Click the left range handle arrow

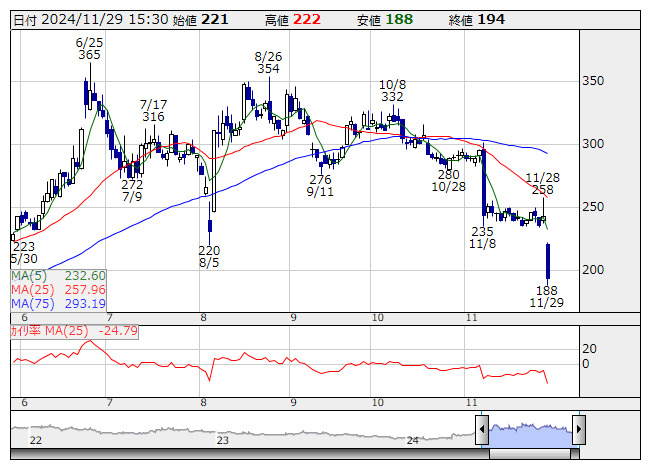click(x=482, y=429)
